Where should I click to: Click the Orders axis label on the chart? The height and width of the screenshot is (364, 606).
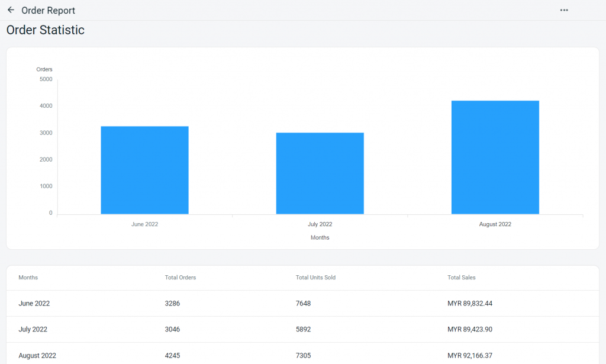click(44, 69)
